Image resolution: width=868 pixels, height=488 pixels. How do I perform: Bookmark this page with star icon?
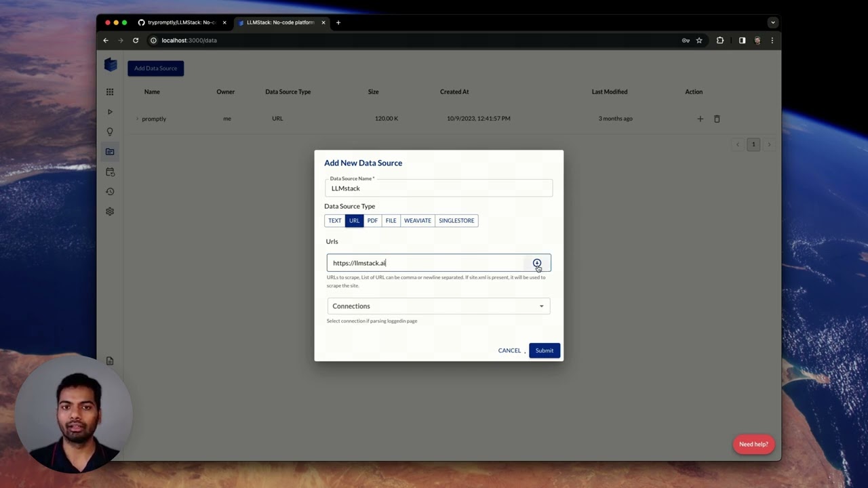(x=699, y=41)
